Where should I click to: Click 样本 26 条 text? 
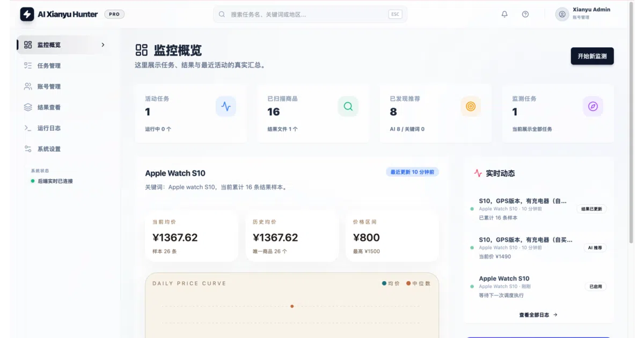pyautogui.click(x=165, y=251)
